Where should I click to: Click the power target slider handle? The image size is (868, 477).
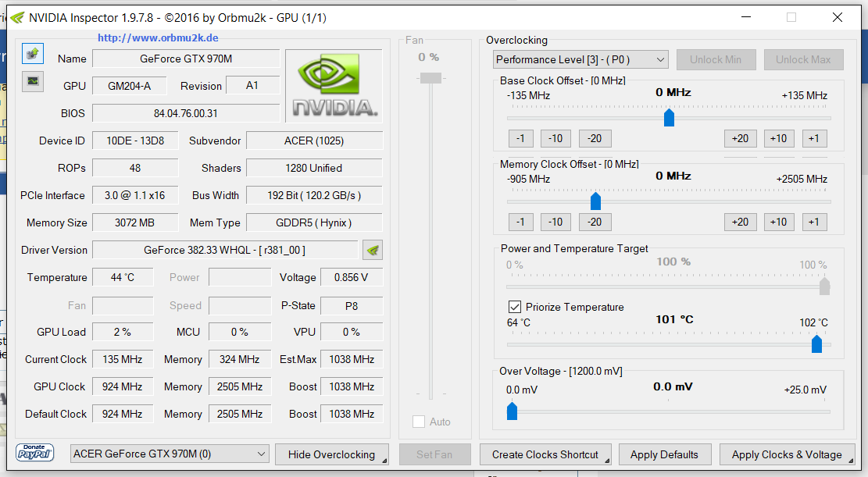pyautogui.click(x=824, y=286)
